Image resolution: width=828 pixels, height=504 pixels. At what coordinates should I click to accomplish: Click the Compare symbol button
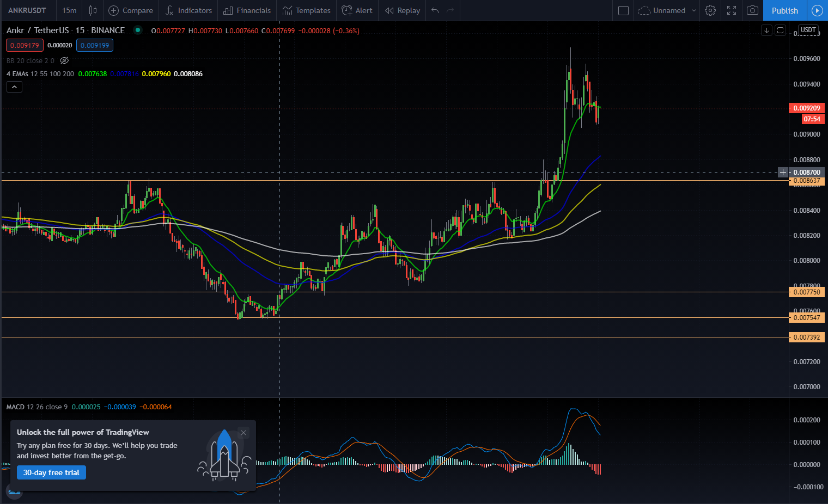[x=131, y=10]
